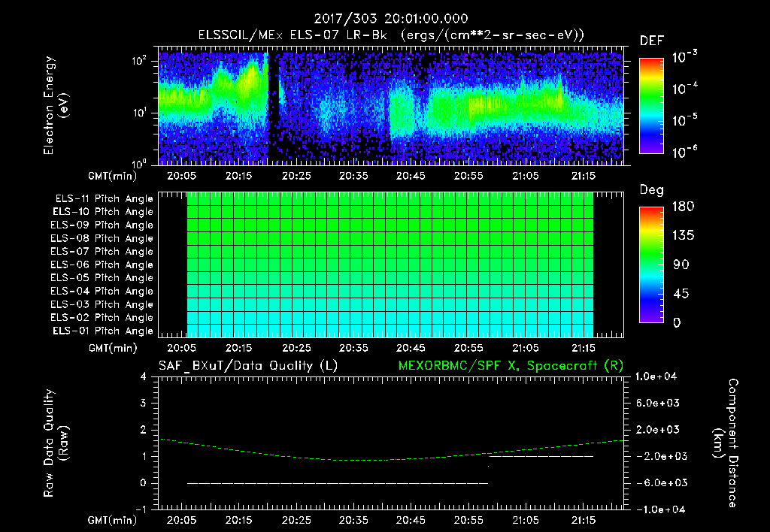Click the green MEXORBMC/SPF X, Spacecraft (R) legend
Viewport: 770px width, 532px height.
point(511,366)
